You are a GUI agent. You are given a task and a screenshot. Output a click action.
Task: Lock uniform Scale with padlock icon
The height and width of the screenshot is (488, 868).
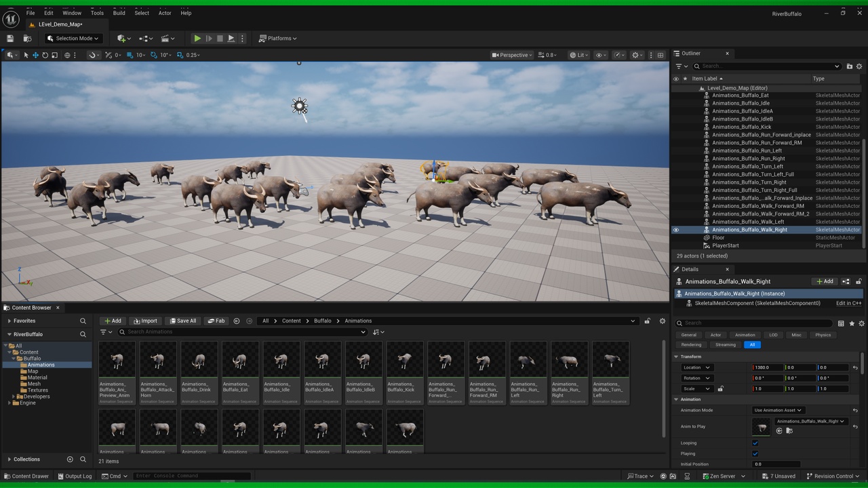tap(720, 389)
